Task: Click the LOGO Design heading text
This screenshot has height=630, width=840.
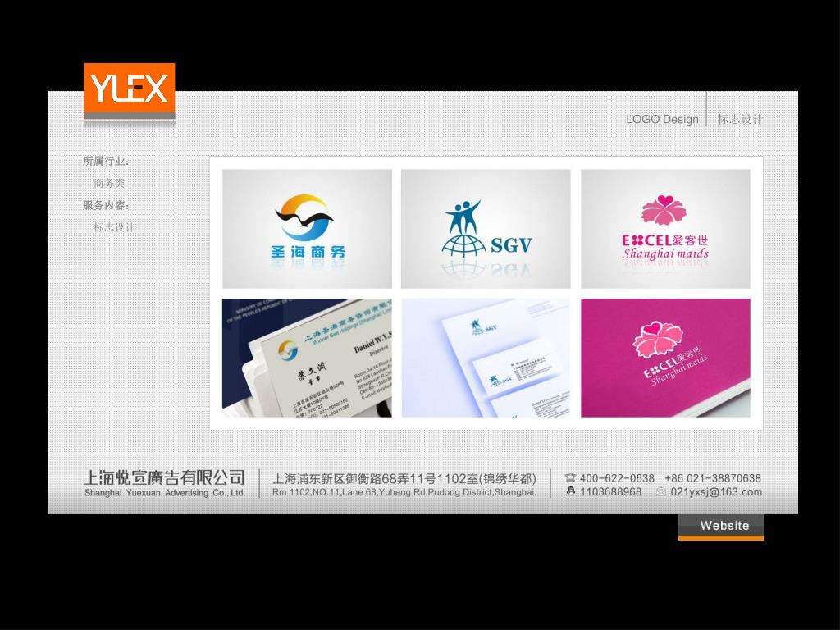Action: tap(663, 120)
